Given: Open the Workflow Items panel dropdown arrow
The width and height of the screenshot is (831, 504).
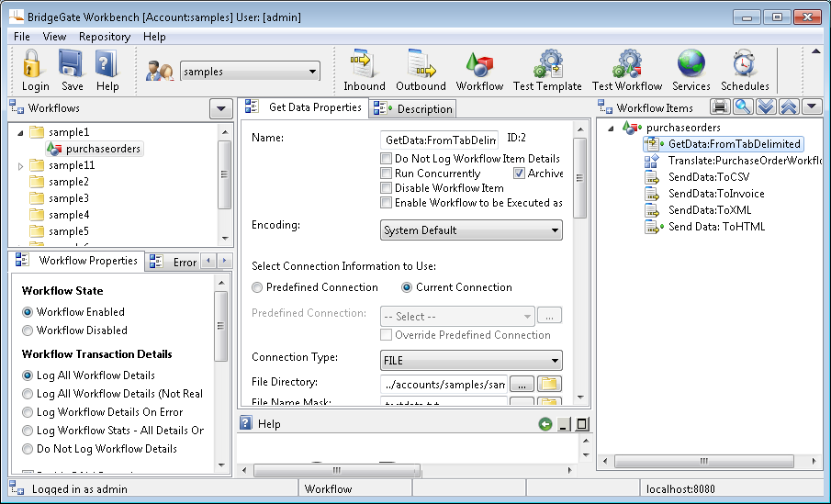Looking at the screenshot, I should (812, 107).
